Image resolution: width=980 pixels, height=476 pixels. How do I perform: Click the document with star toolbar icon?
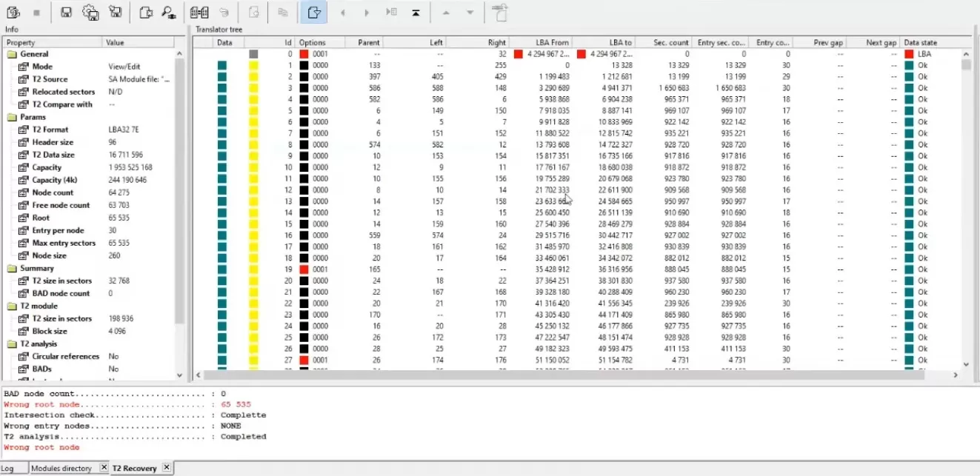[x=146, y=12]
